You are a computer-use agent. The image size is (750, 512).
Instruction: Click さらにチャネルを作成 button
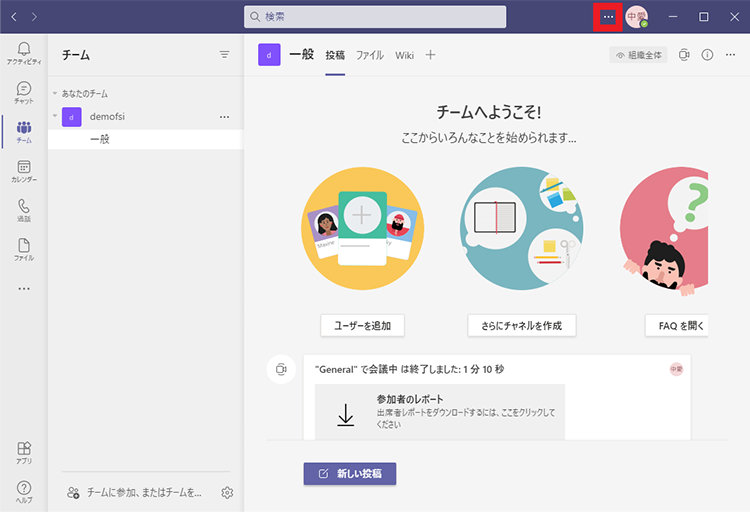click(522, 325)
